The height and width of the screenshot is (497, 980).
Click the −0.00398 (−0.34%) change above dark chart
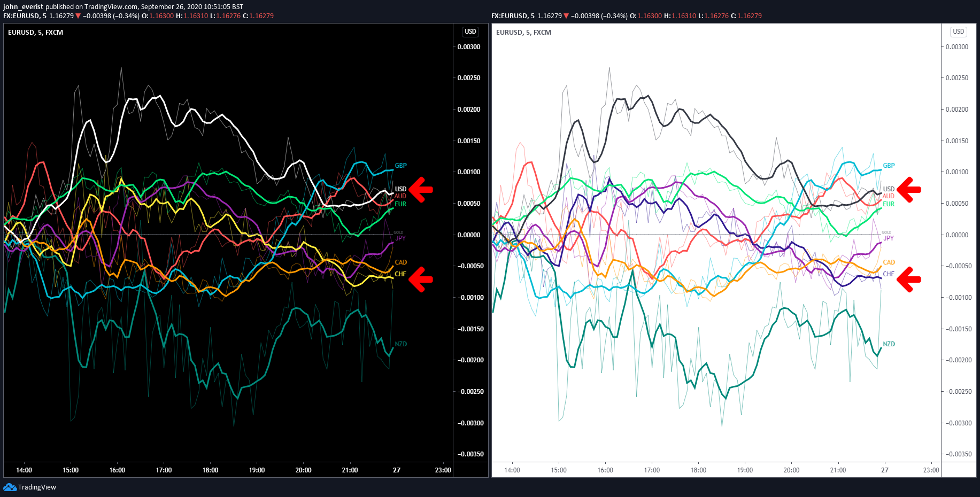click(x=111, y=16)
